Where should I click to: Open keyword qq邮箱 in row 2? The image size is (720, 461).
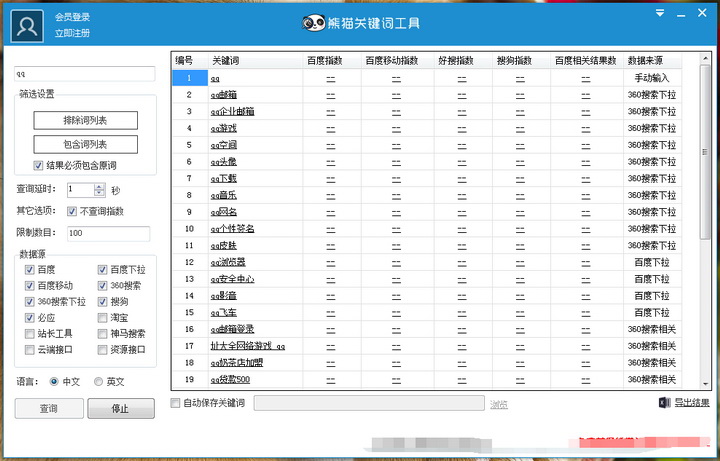coord(224,95)
